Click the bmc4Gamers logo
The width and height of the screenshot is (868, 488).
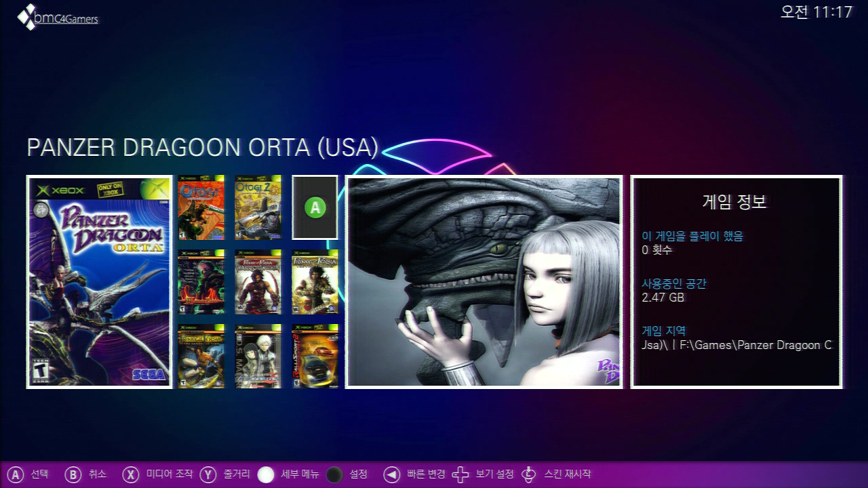58,17
